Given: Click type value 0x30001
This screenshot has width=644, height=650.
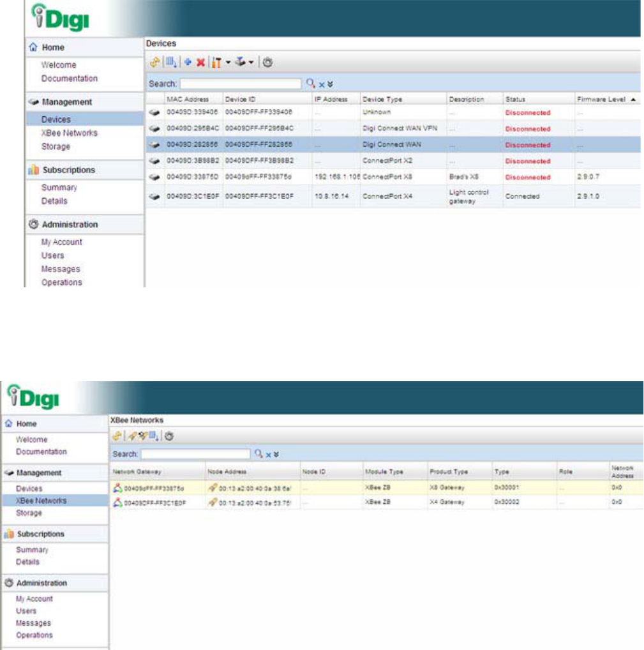Looking at the screenshot, I should [506, 488].
